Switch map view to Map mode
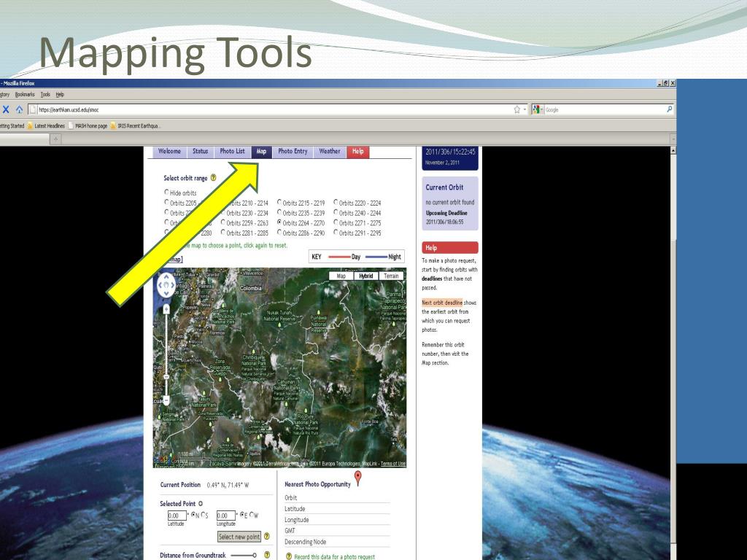The width and height of the screenshot is (747, 560). coord(341,276)
